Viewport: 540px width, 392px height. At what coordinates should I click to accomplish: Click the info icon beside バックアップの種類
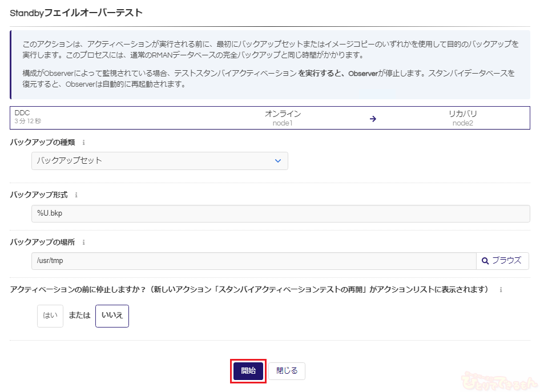(84, 143)
